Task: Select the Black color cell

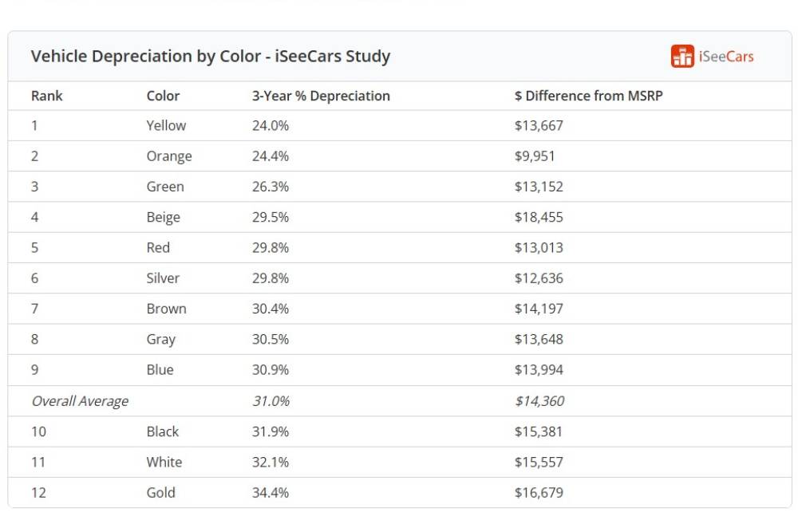Action: click(x=162, y=432)
